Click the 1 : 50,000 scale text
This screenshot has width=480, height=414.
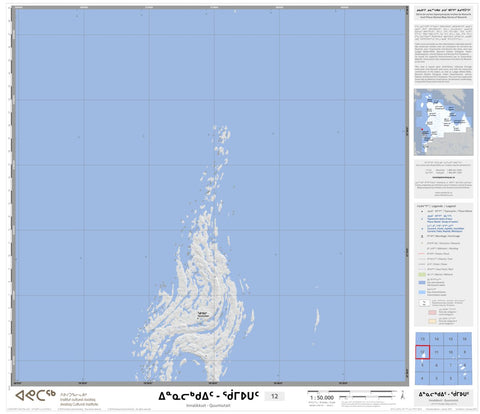322,398
